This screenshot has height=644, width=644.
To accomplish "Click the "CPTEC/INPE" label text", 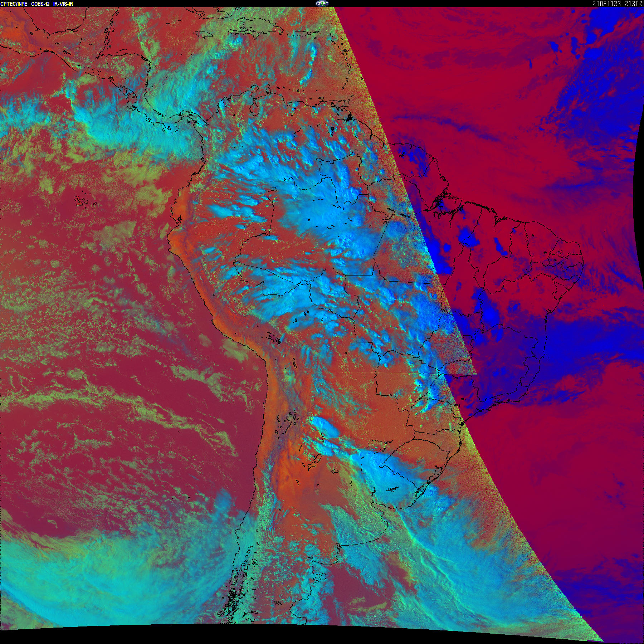I will pyautogui.click(x=14, y=4).
